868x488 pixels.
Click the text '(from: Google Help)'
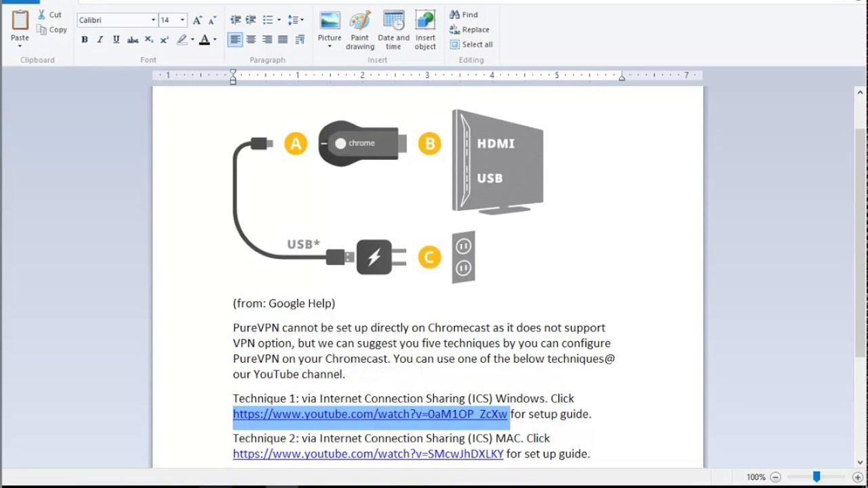[x=284, y=303]
